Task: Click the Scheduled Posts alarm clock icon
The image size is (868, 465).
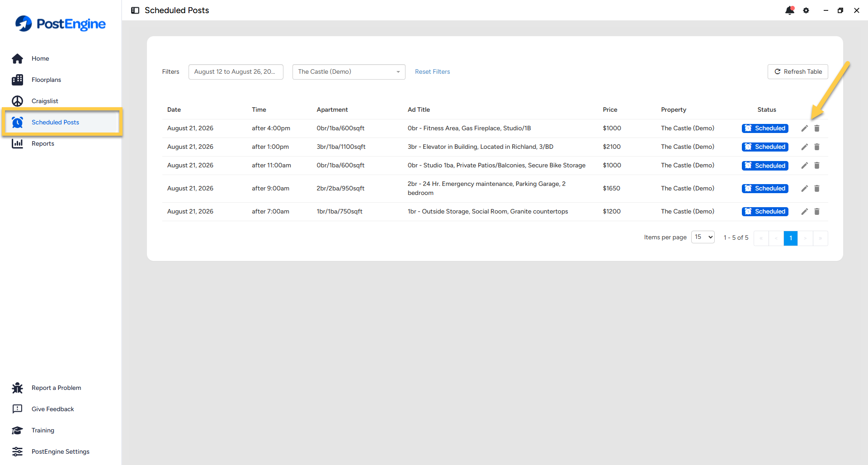Action: 17,122
